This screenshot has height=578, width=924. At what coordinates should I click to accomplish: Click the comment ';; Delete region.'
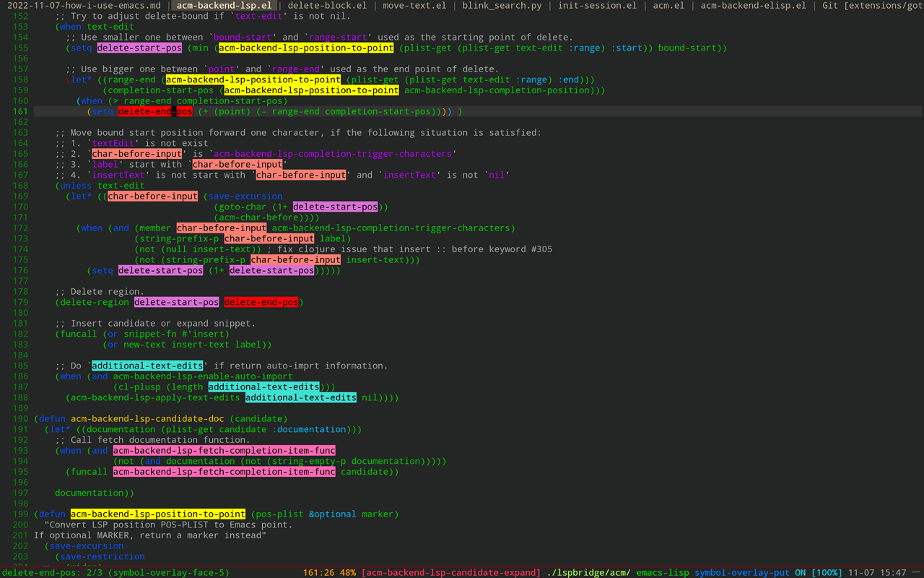(100, 292)
